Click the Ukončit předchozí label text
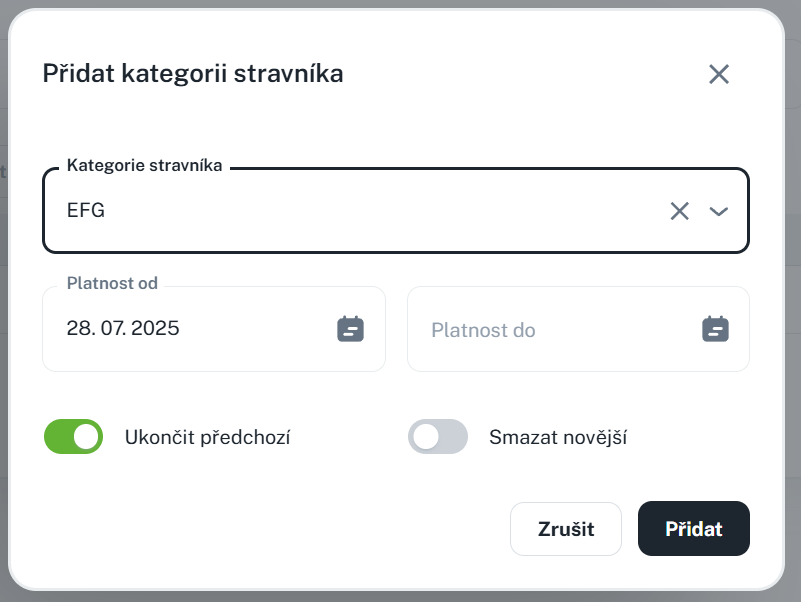801x602 pixels. point(207,437)
